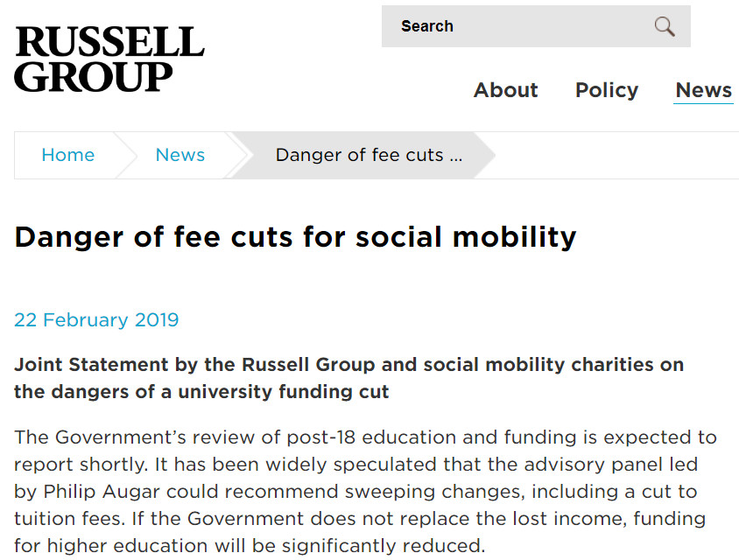Click the paragraph mentioning Philip Augar
Image resolution: width=739 pixels, height=560 pixels.
click(x=365, y=491)
